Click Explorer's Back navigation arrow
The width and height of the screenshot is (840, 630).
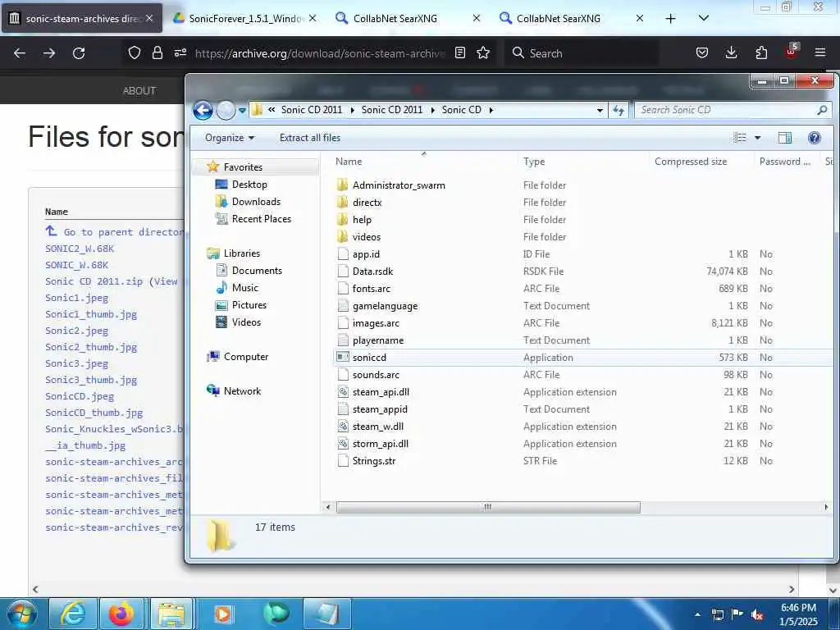203,111
